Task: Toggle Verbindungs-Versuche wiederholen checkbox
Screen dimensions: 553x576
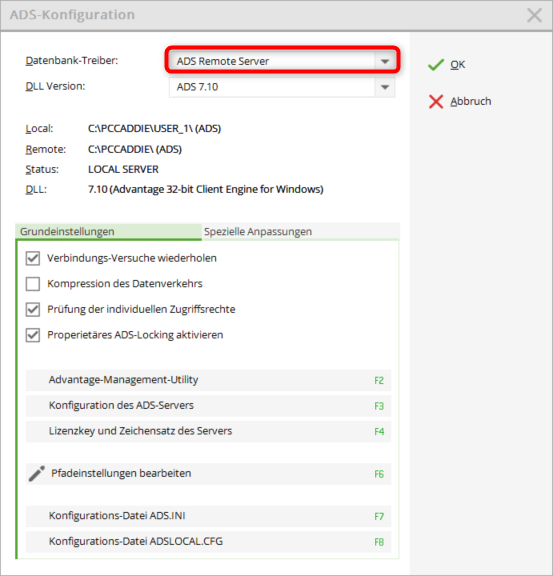Action: pyautogui.click(x=33, y=258)
